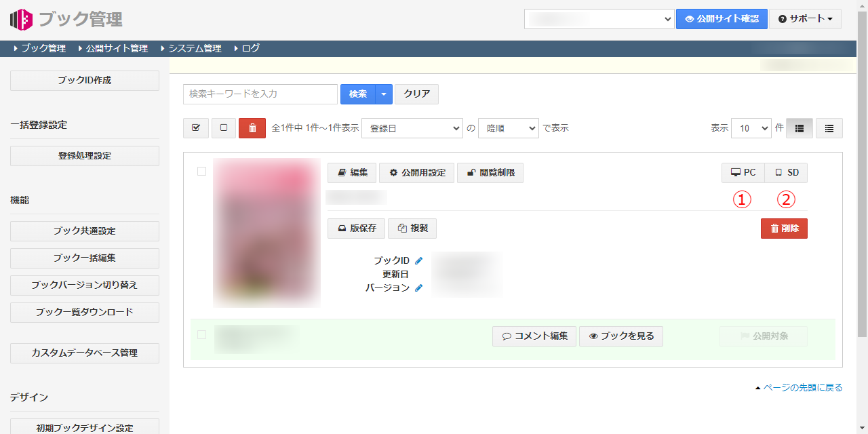
Task: Click the search keyword input field
Action: [x=260, y=94]
